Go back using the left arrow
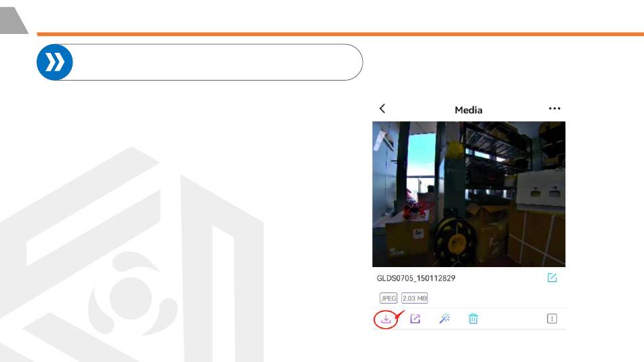This screenshot has height=362, width=644. [x=382, y=108]
